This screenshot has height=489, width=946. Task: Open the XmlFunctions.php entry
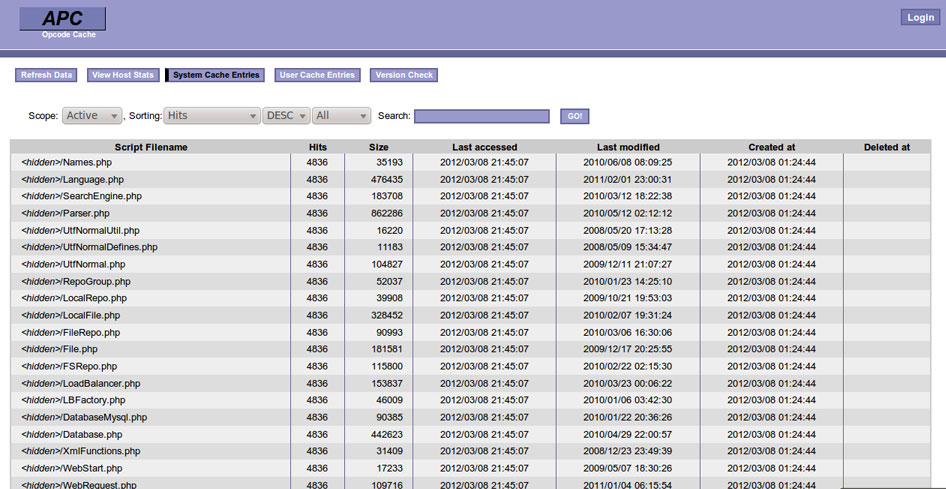point(81,451)
